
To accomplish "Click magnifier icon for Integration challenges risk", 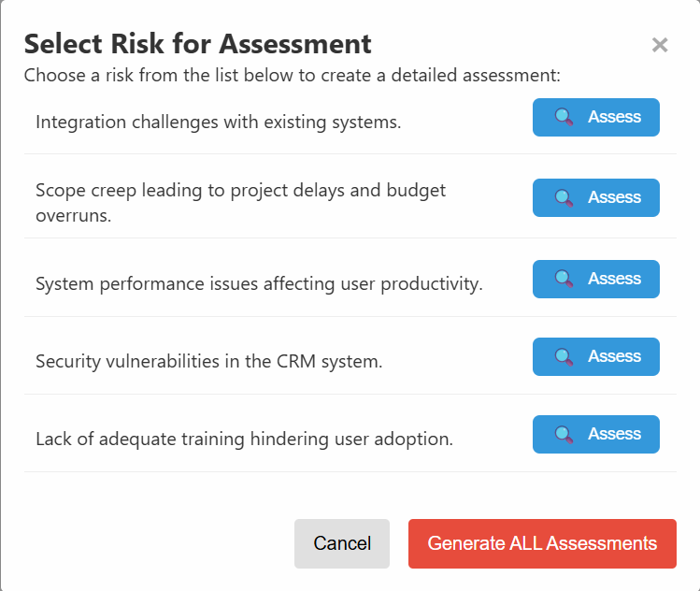I will 564,118.
